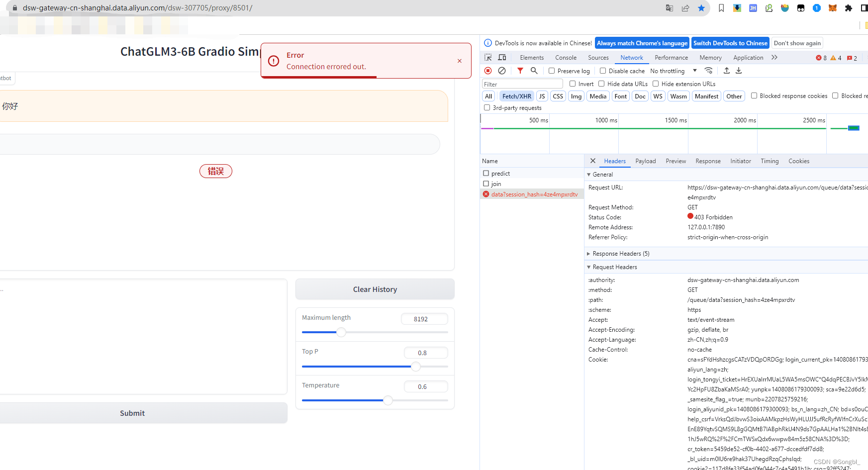This screenshot has width=868, height=470.
Task: Click the Temperature value field 0.6
Action: tap(426, 386)
